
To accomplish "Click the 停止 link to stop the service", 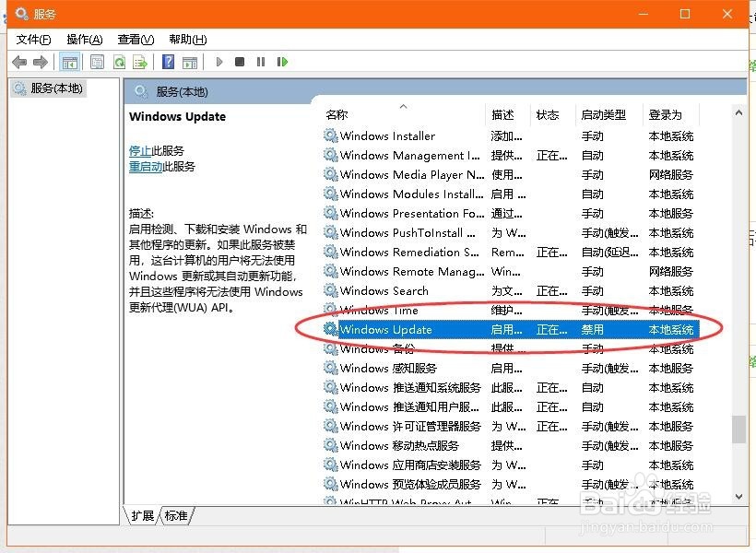I will point(140,151).
